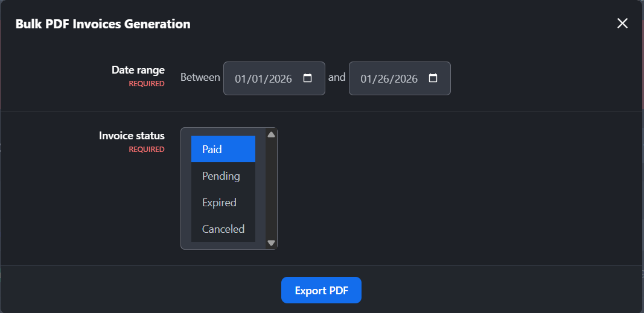Viewport: 644px width, 313px height.
Task: Click the scroll-down arrow in the status list
Action: click(x=271, y=243)
